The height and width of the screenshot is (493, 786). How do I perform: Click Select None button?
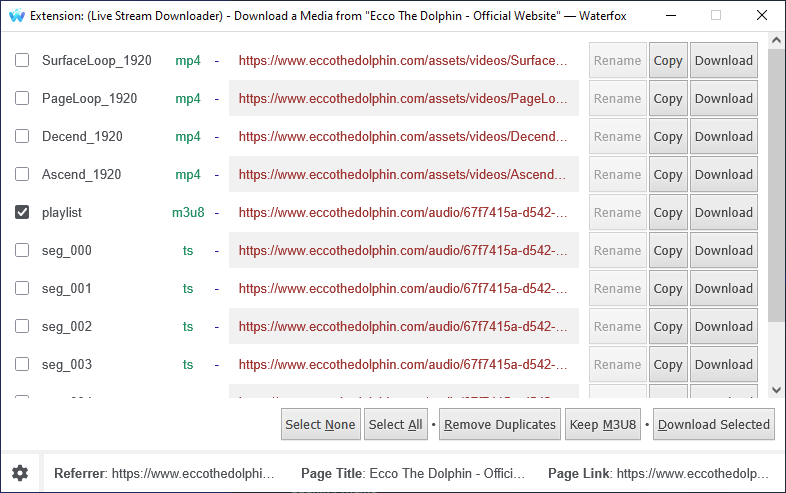click(320, 424)
